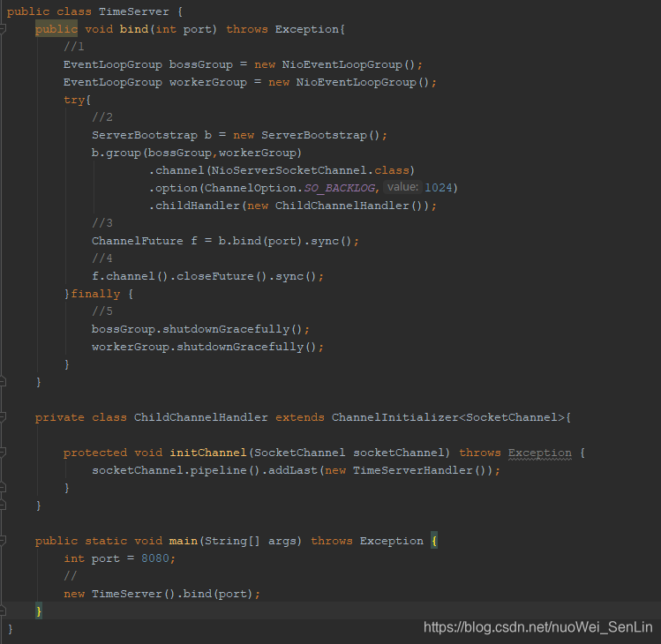Collapse the bind method fold marker
The height and width of the screenshot is (644, 661).
point(2,29)
